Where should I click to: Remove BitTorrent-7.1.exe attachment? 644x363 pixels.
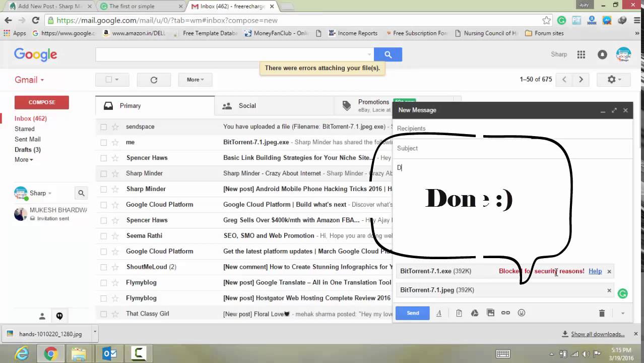click(609, 271)
